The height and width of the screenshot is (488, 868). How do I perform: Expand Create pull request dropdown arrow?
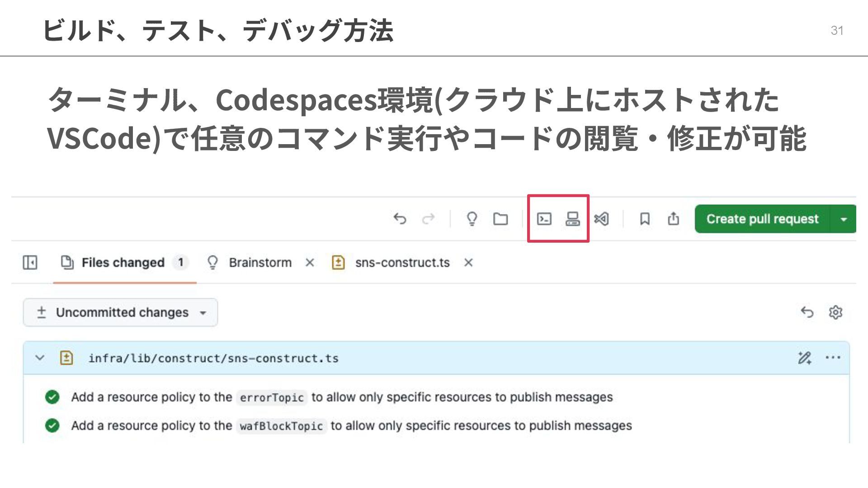(x=843, y=219)
